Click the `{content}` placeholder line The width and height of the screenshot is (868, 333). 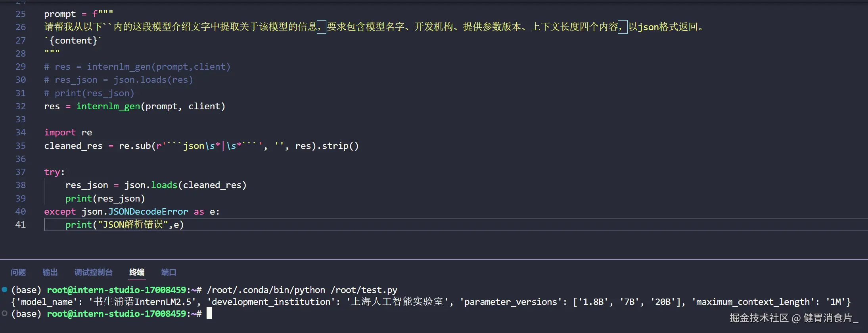pyautogui.click(x=73, y=40)
